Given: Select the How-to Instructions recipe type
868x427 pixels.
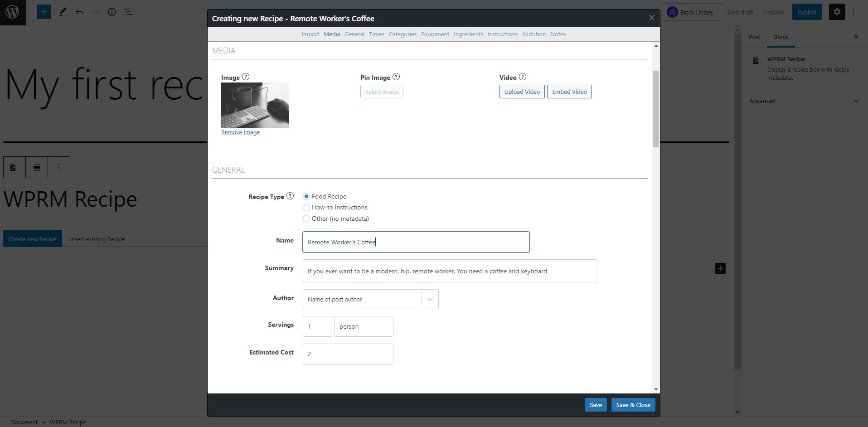Looking at the screenshot, I should coord(306,208).
